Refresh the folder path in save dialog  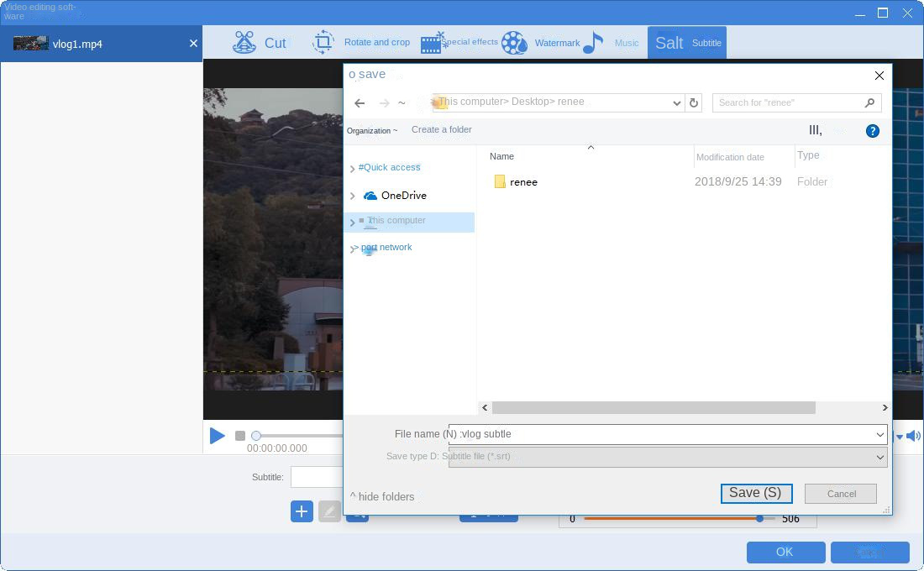tap(693, 102)
